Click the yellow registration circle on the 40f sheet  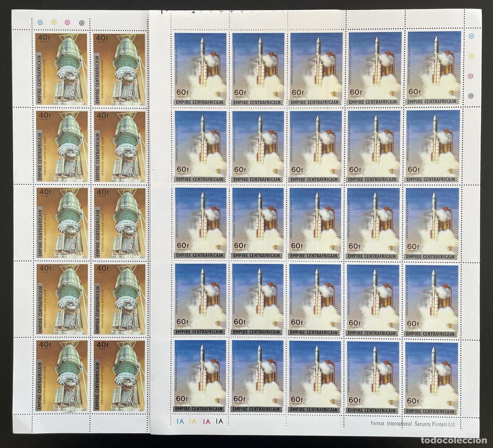pyautogui.click(x=54, y=23)
